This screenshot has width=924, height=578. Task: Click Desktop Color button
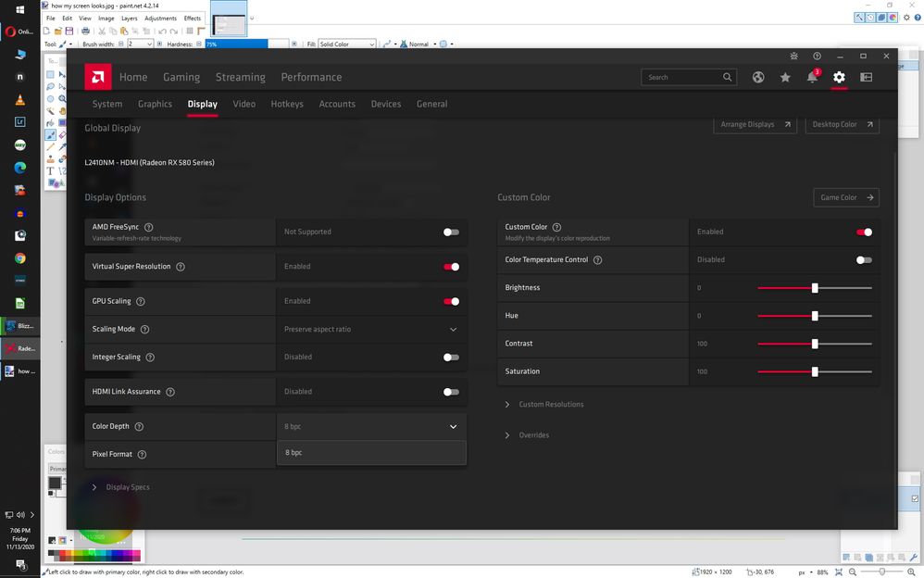point(843,124)
